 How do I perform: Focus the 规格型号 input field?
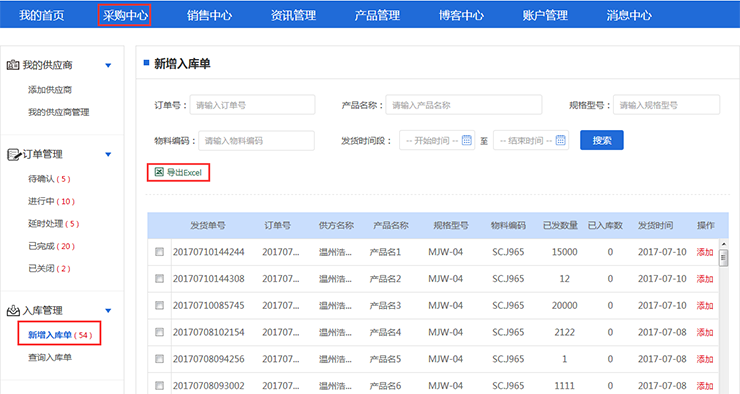point(666,105)
